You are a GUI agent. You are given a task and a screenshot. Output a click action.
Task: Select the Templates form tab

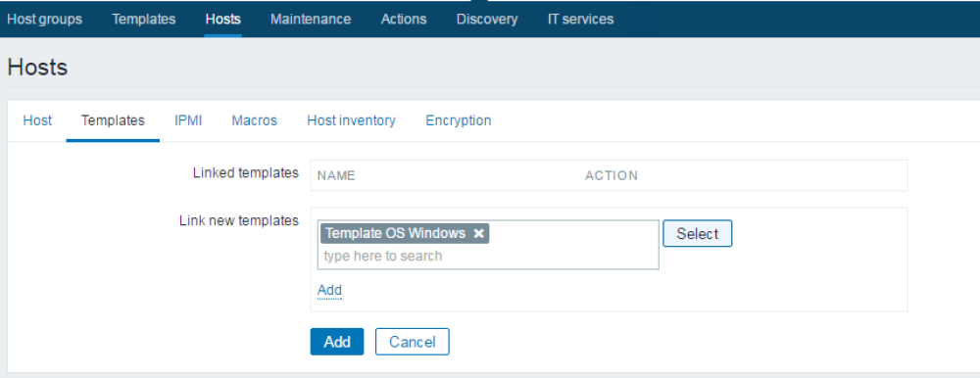(x=113, y=119)
